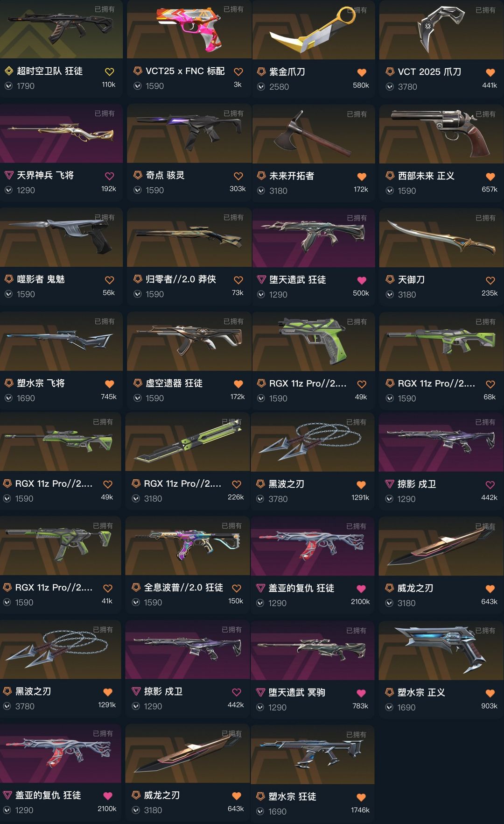
Task: Select the 归零者//2.0 莽侠 title text
Action: pos(181,279)
